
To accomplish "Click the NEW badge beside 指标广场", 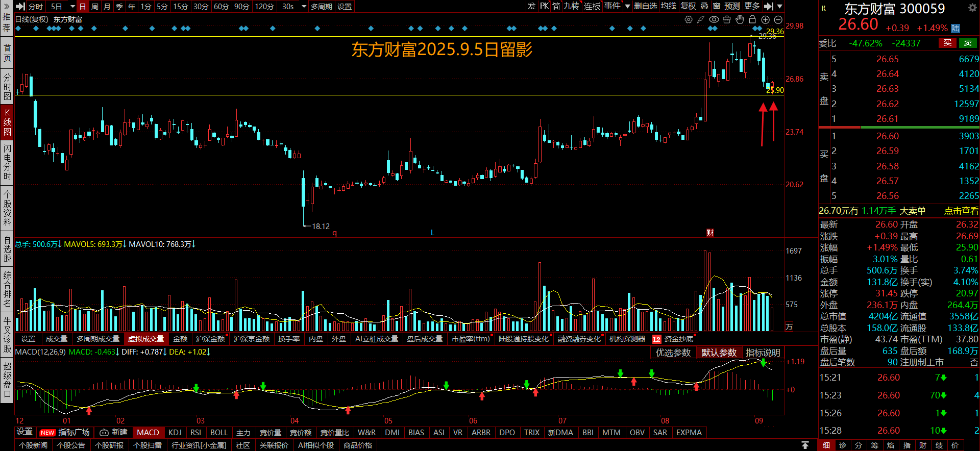I will pos(47,433).
